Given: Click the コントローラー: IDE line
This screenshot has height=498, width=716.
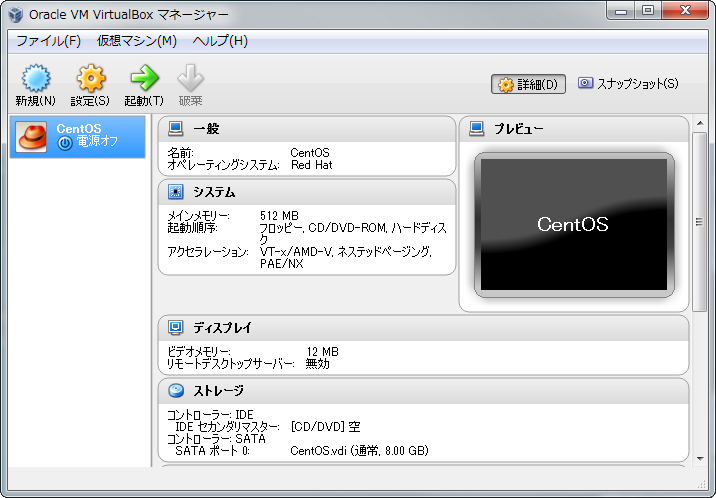Looking at the screenshot, I should tap(210, 414).
